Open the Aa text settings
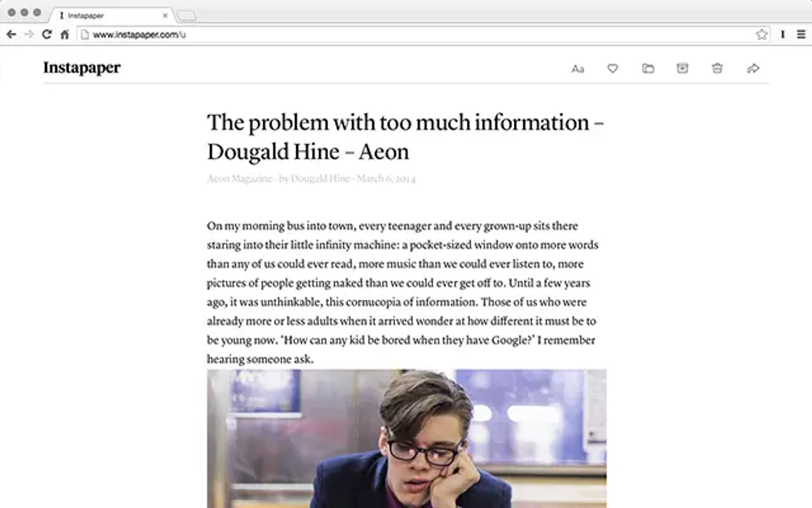 tap(577, 69)
